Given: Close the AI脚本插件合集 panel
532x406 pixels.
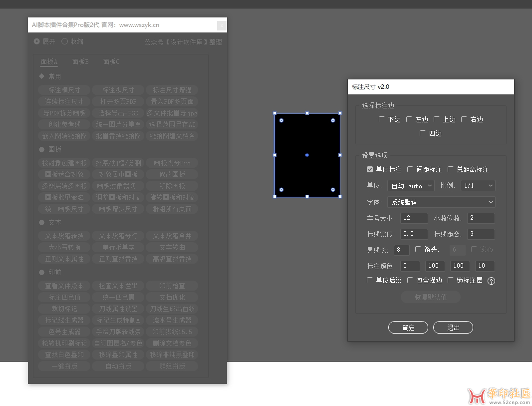Looking at the screenshot, I should (x=222, y=25).
